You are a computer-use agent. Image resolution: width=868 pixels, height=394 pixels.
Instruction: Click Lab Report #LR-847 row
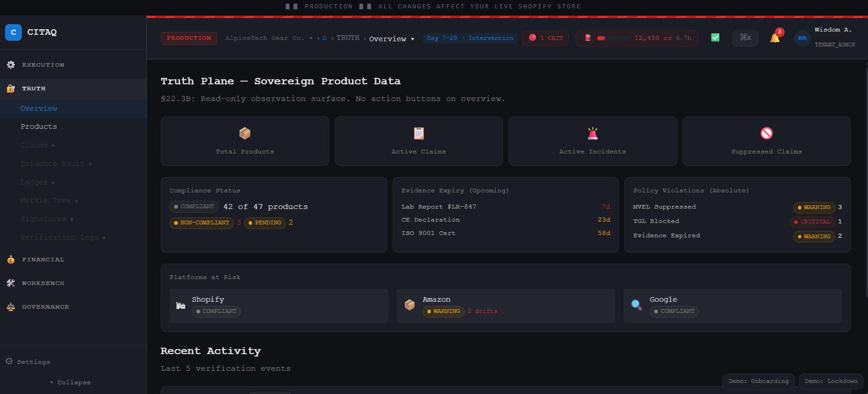tap(506, 207)
